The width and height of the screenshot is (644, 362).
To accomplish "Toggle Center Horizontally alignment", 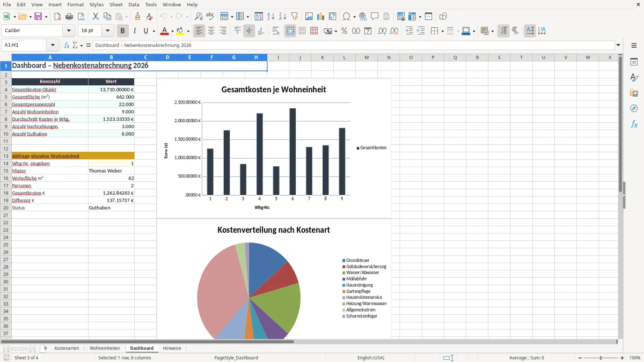I will pyautogui.click(x=211, y=31).
